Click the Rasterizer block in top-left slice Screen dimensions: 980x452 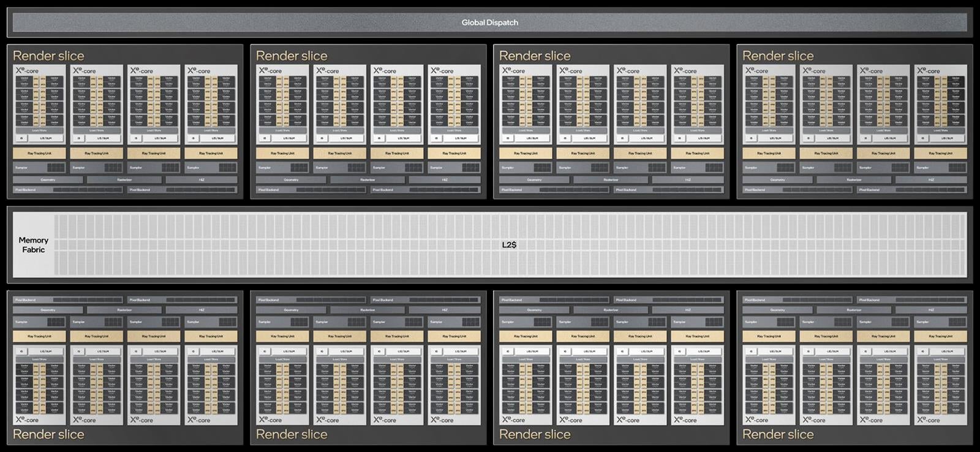[x=124, y=180]
